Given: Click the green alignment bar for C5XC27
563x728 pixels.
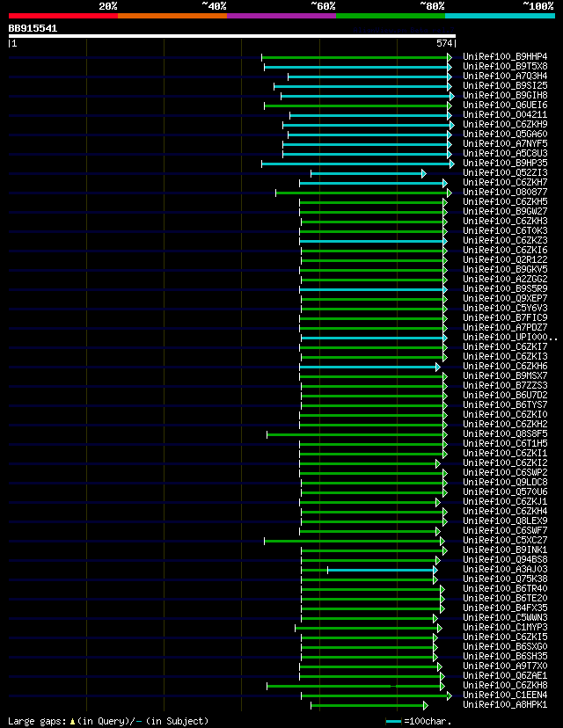Looking at the screenshot, I should tap(355, 542).
